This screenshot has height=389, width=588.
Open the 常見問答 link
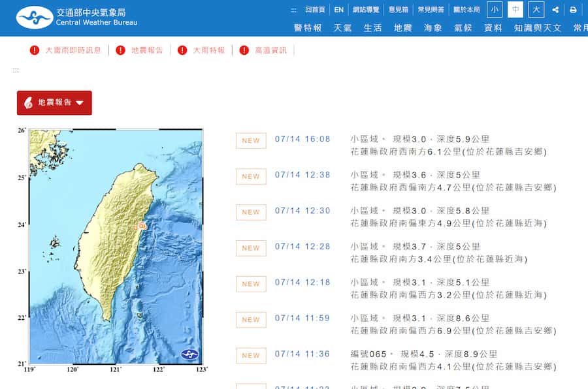(x=431, y=10)
